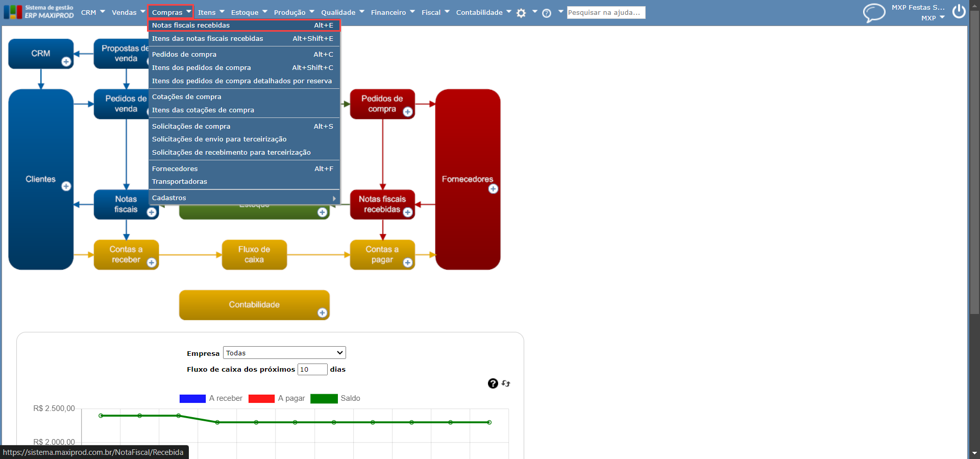Screen dimensions: 980x459
Task: Click plus icon on Notas fiscais recebidas block
Action: [x=408, y=212]
